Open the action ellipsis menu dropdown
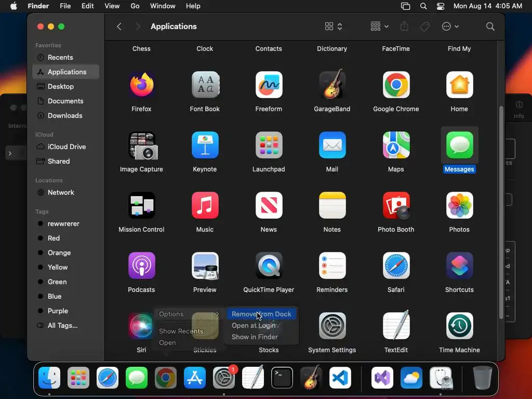The height and width of the screenshot is (399, 532). (x=450, y=26)
